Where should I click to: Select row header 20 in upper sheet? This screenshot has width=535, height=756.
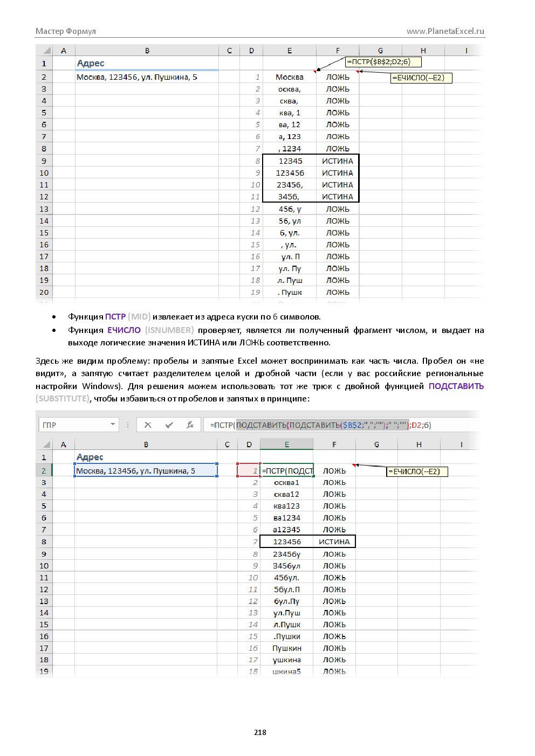pos(44,292)
